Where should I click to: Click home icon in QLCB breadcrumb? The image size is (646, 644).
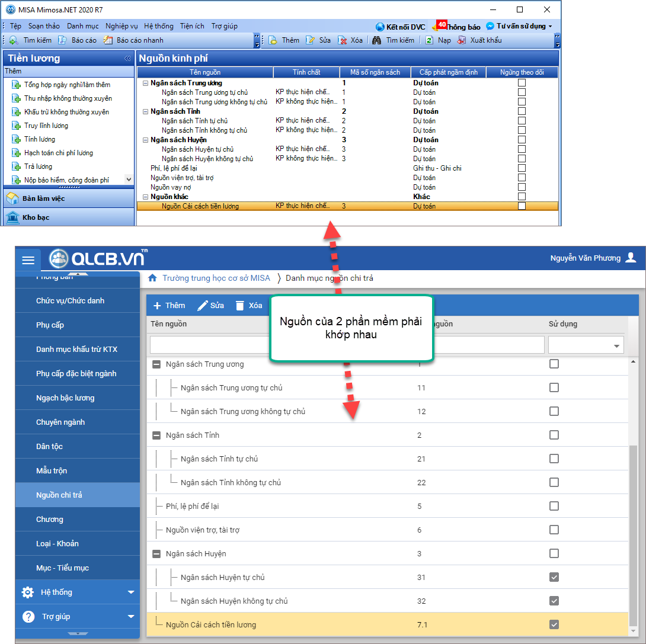pos(152,278)
